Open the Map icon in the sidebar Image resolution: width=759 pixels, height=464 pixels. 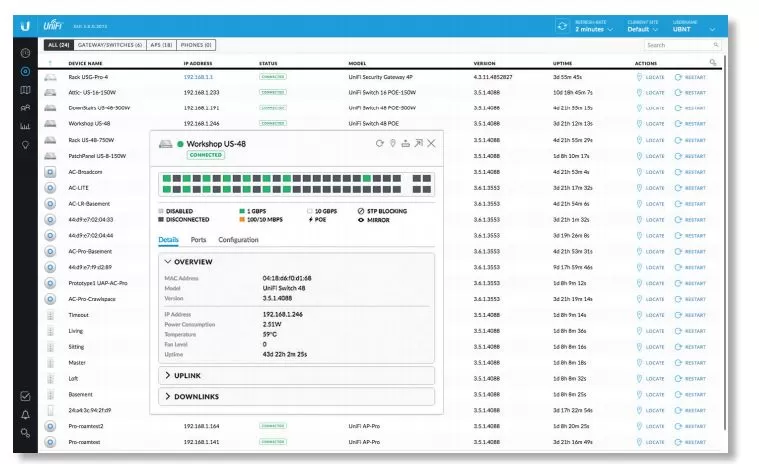[x=25, y=90]
